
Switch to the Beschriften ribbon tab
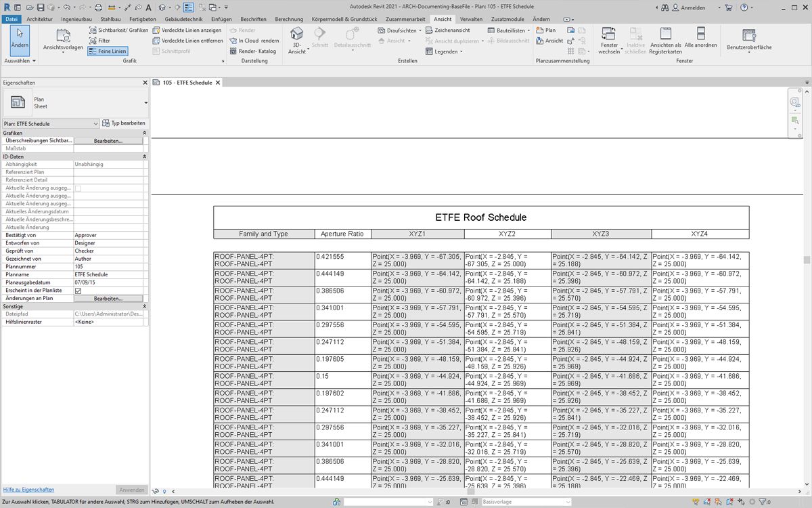253,19
